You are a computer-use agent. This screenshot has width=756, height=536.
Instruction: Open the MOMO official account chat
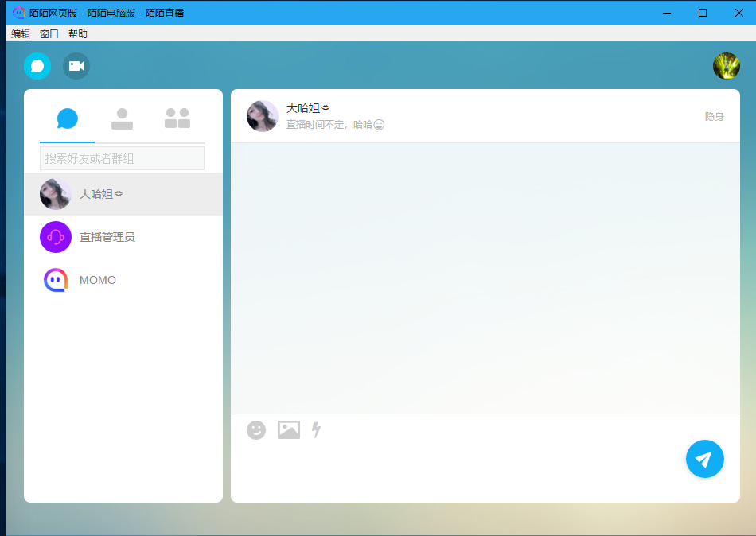(55, 280)
